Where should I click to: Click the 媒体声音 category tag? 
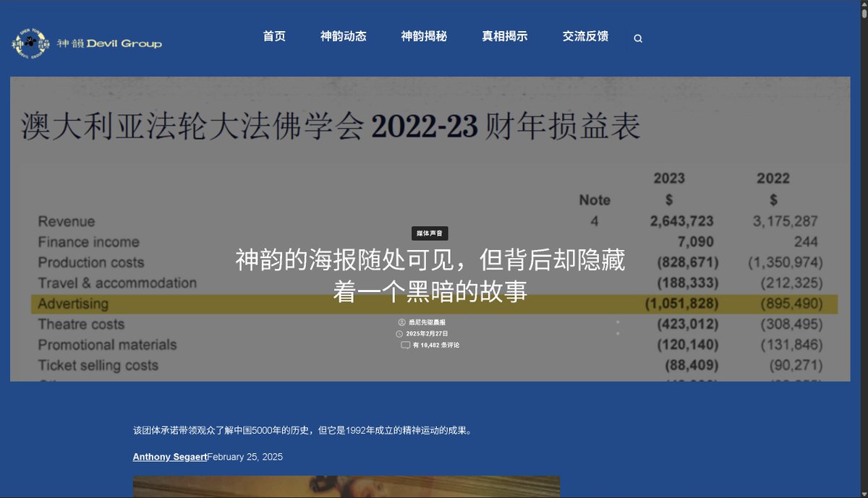430,233
